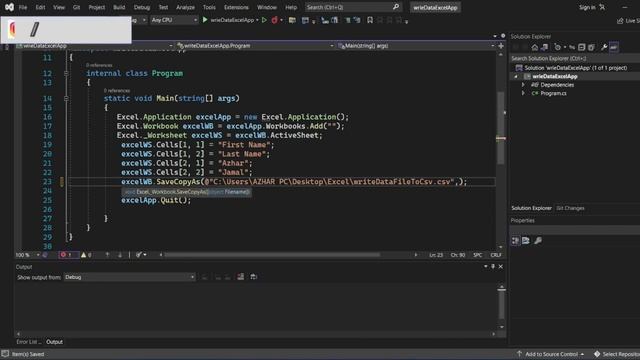Start without debugging outline play icon
Viewport: 640px width, 360px height.
pos(264,20)
